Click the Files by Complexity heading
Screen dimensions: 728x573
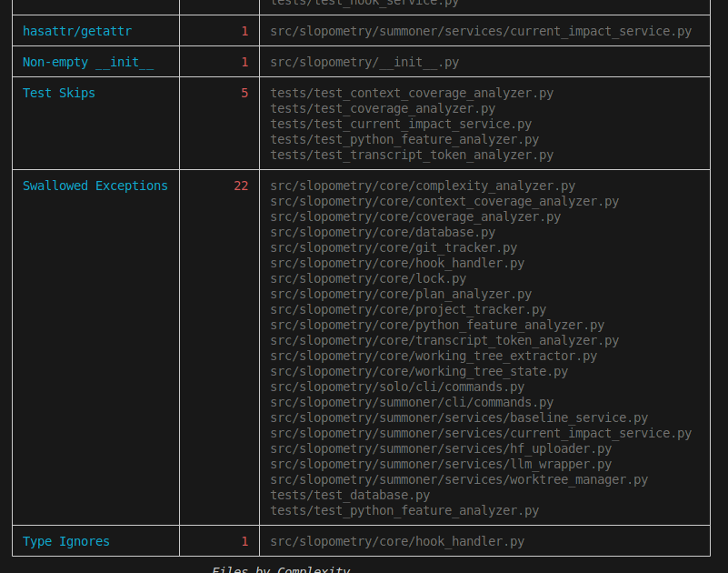(x=281, y=568)
